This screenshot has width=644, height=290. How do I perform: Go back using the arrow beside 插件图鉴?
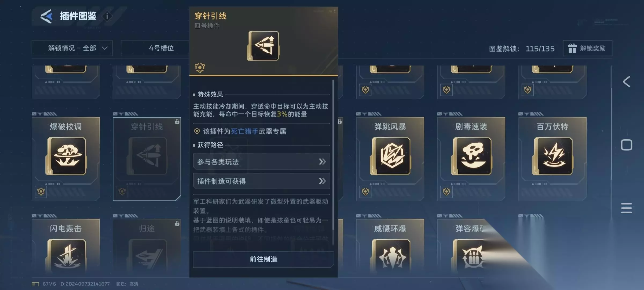click(46, 16)
